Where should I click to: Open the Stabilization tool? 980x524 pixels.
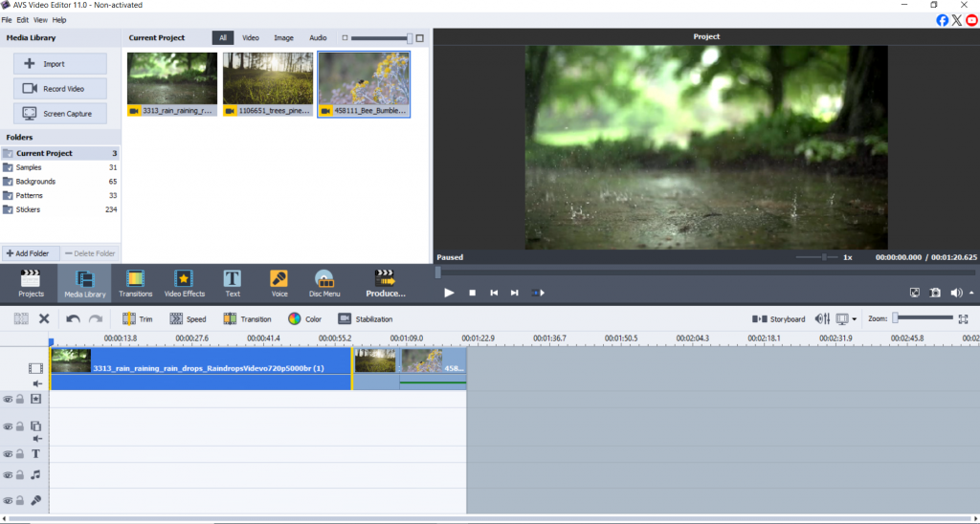click(x=365, y=319)
